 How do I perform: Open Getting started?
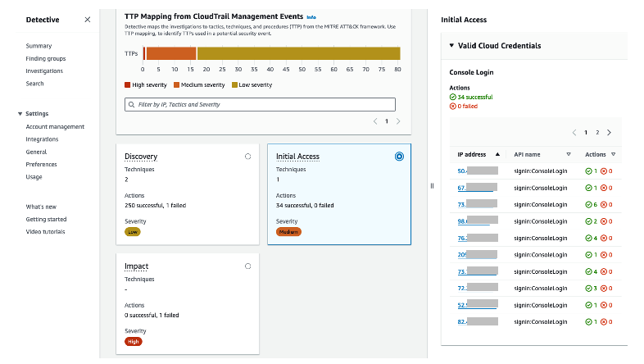46,220
